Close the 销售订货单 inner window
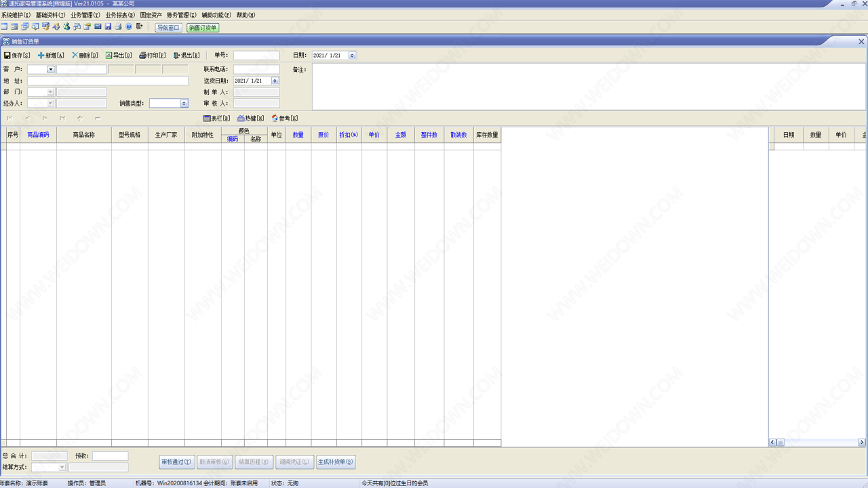 [x=861, y=41]
